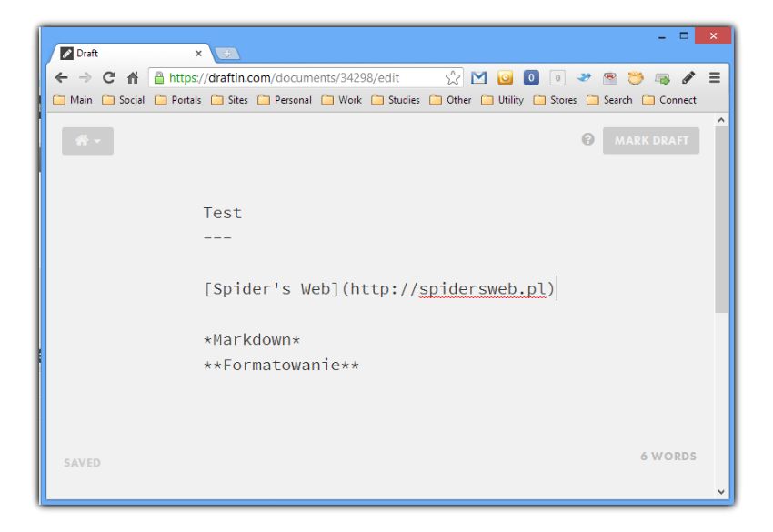The image size is (773, 532).
Task: Open the piggy bank extension icon
Action: [x=636, y=78]
